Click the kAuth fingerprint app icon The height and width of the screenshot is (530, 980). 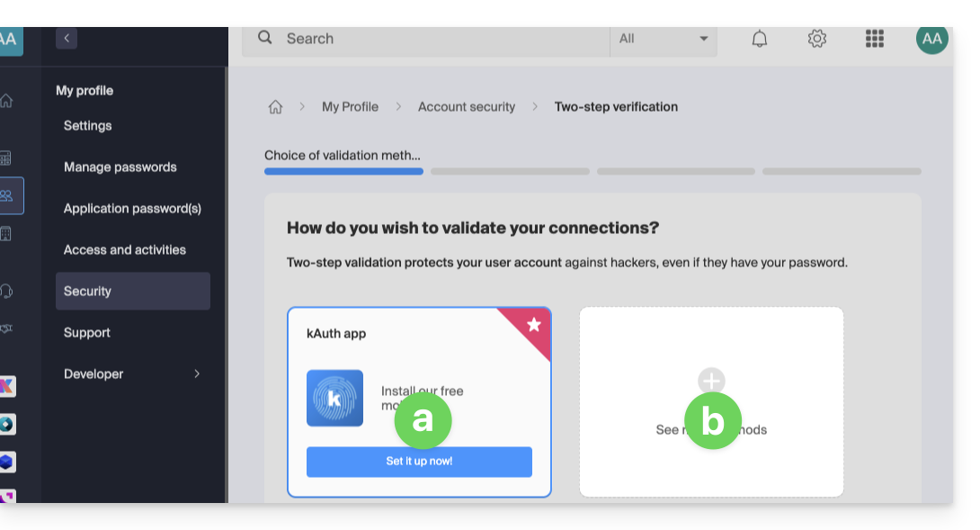(334, 398)
